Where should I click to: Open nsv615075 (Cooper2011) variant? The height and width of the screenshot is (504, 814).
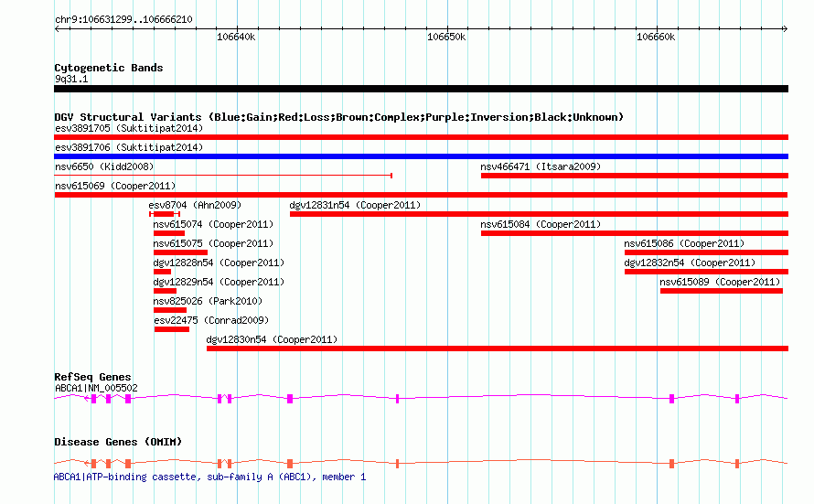[213, 243]
